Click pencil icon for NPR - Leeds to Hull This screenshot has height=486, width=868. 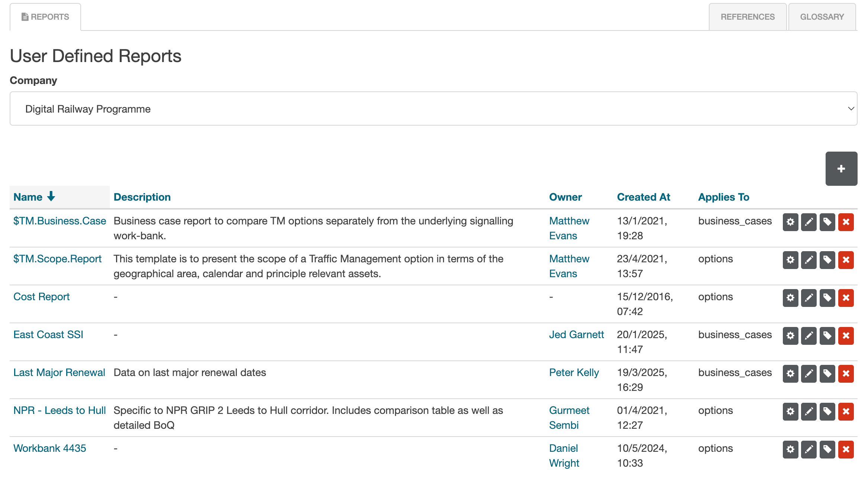[808, 411]
